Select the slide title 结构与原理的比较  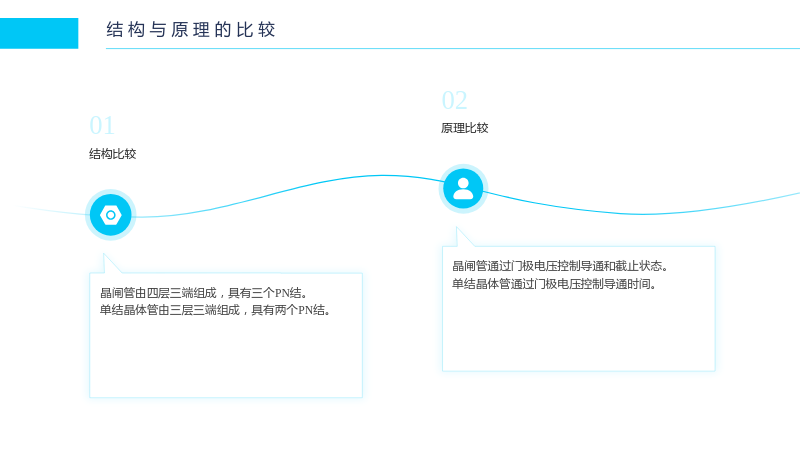[x=191, y=30]
